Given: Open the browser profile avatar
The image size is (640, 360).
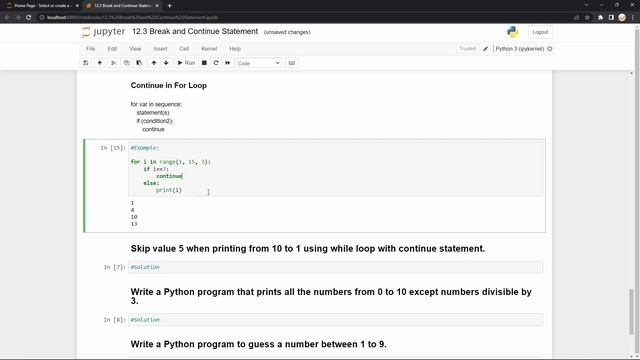Looking at the screenshot, I should point(622,18).
